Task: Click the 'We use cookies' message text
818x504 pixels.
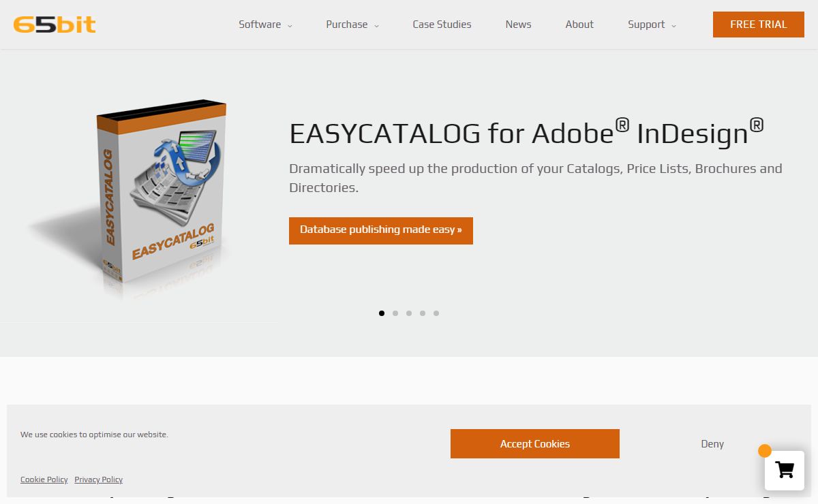Action: pyautogui.click(x=94, y=435)
